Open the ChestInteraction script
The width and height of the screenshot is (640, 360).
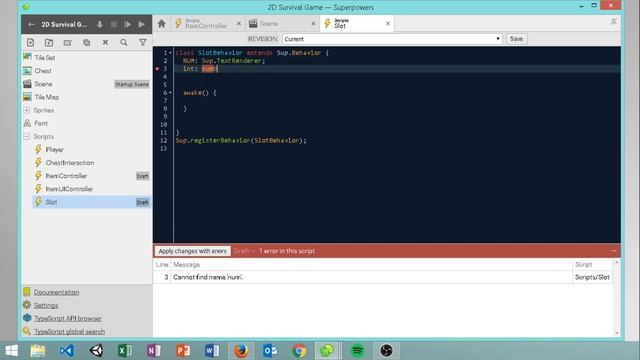[x=70, y=162]
